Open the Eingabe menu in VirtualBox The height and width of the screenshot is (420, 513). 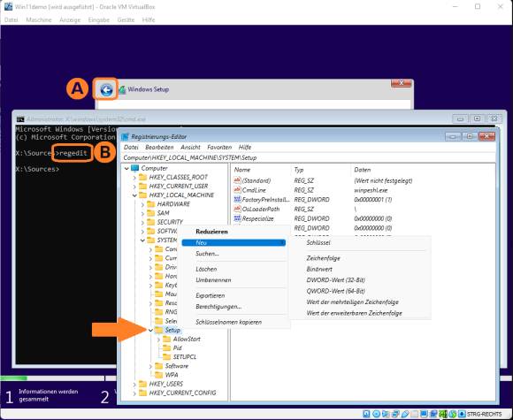click(x=99, y=19)
